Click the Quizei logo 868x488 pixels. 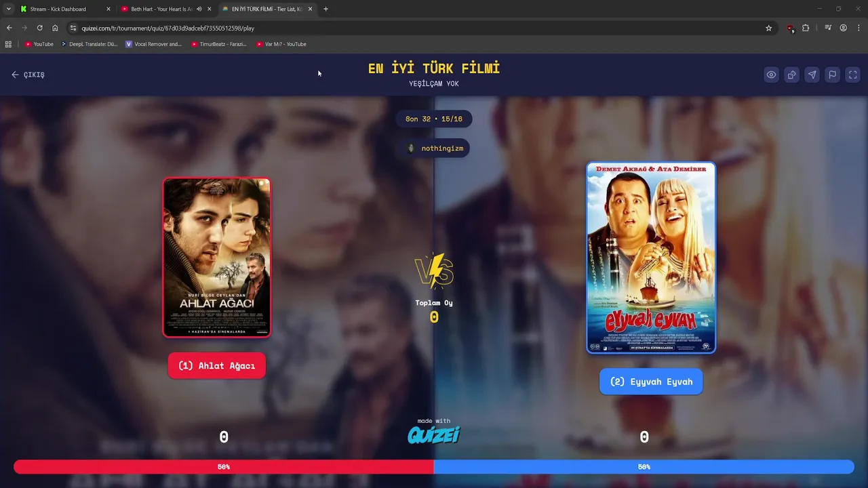click(x=434, y=434)
